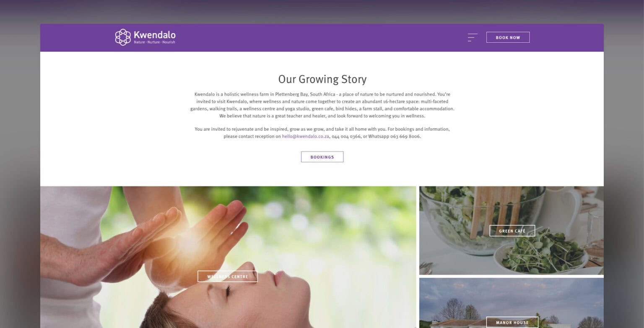644x328 pixels.
Task: Click the salad bowl image
Action: pyautogui.click(x=512, y=230)
